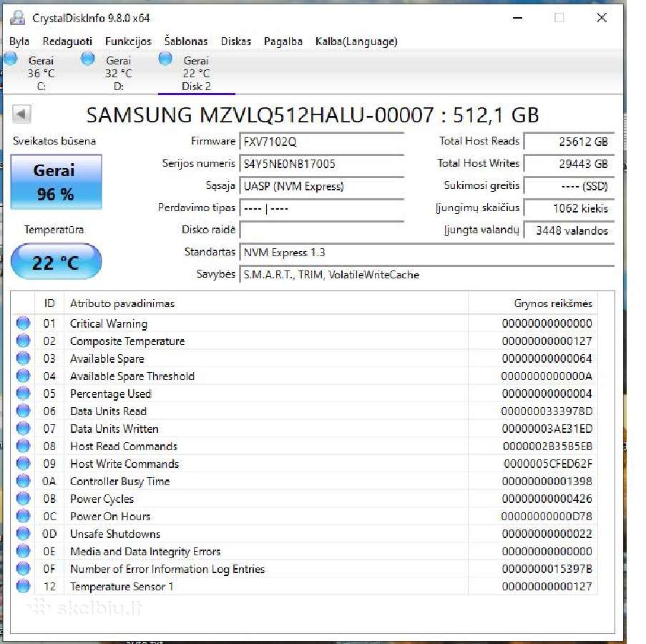646x644 pixels.
Task: Click the Grynos reikšmės column header
Action: pos(533,303)
